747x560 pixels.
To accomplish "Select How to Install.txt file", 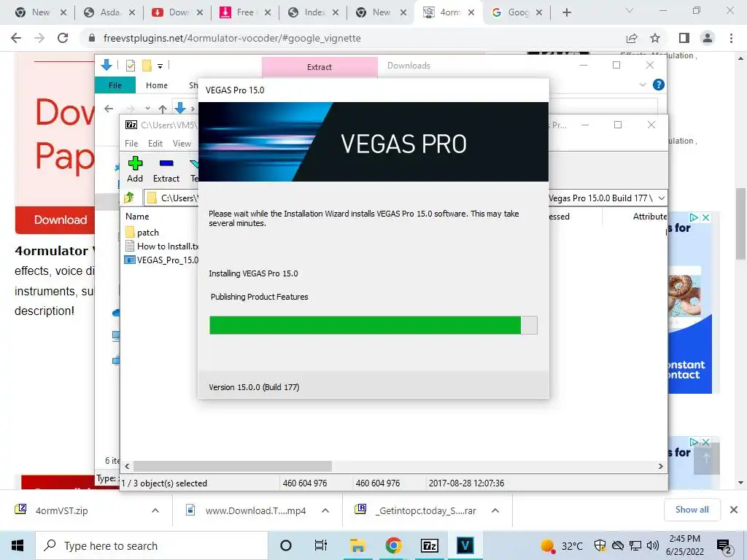I will pyautogui.click(x=162, y=246).
